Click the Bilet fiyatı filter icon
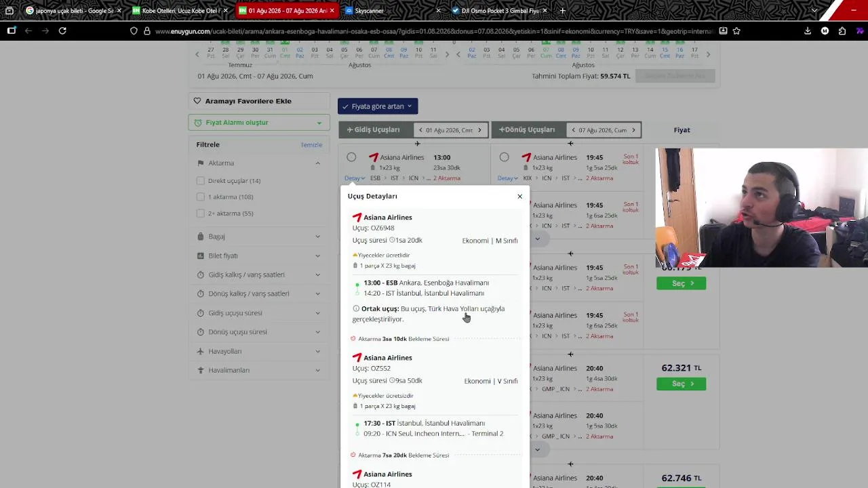868x488 pixels. pyautogui.click(x=201, y=256)
